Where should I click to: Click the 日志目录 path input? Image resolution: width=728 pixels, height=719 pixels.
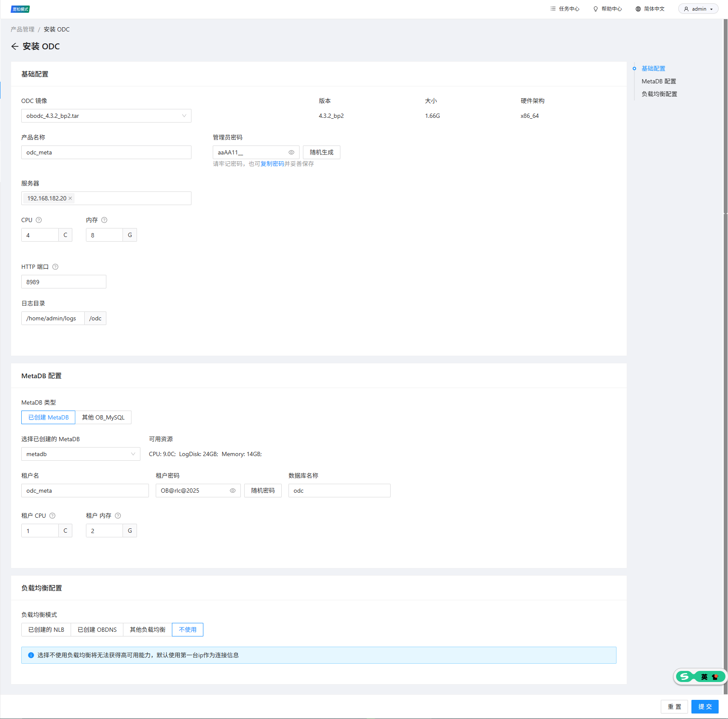pyautogui.click(x=53, y=318)
